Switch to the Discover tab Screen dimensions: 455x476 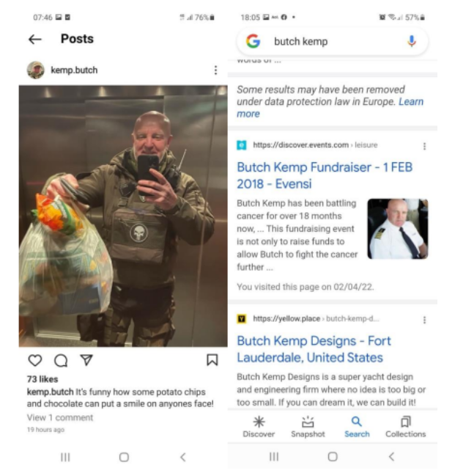coord(259,427)
